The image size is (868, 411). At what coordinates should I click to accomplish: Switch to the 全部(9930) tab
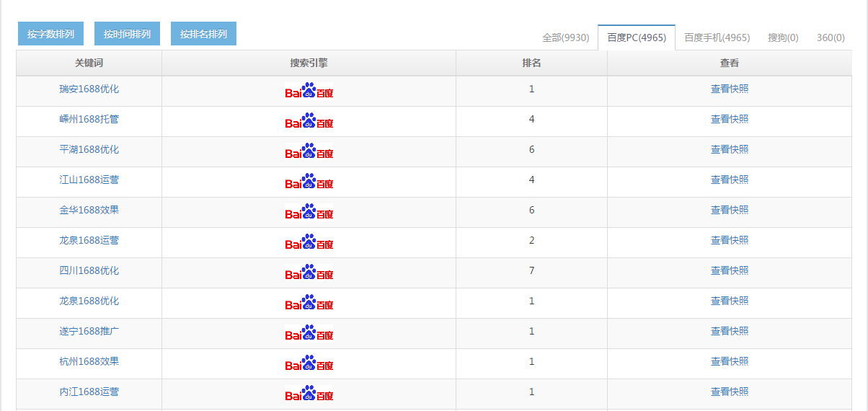[x=566, y=37]
